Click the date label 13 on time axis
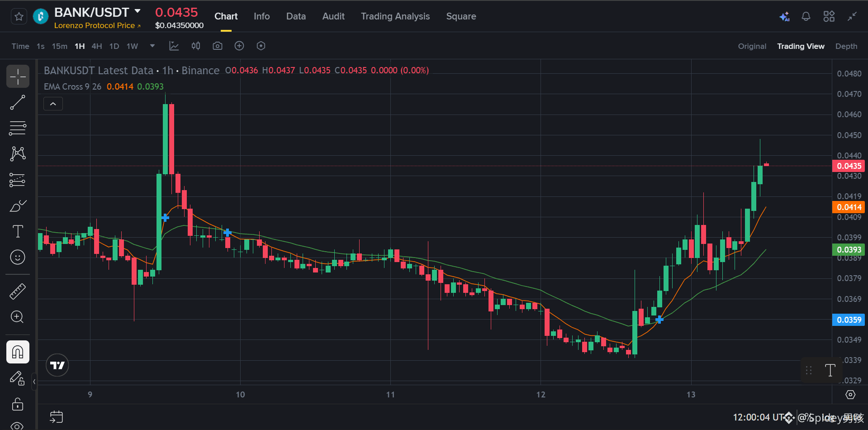Viewport: 868px width, 430px height. tap(691, 395)
